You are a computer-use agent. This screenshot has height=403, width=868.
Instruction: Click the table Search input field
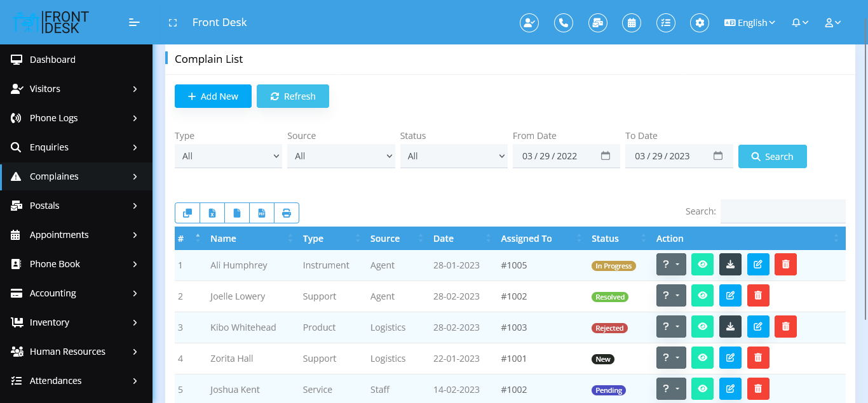pos(782,211)
